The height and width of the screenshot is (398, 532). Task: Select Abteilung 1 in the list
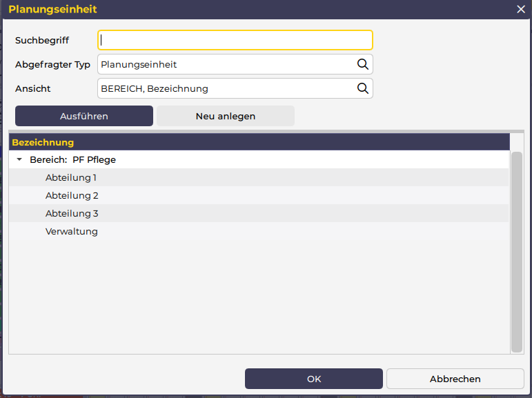71,177
